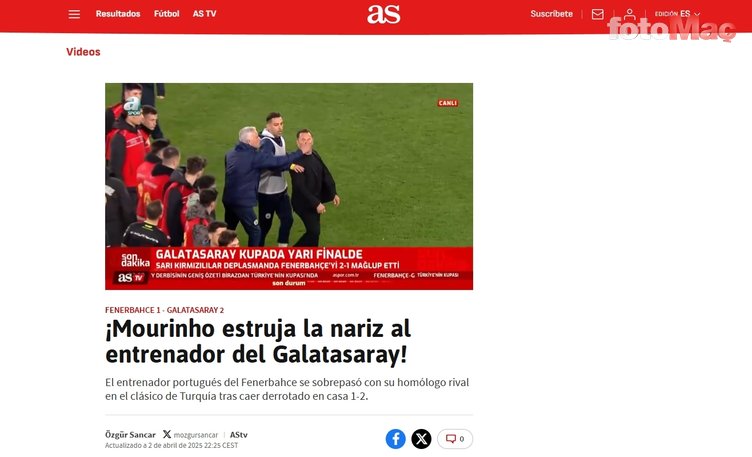The width and height of the screenshot is (752, 457).
Task: Share article on Facebook
Action: tap(396, 439)
